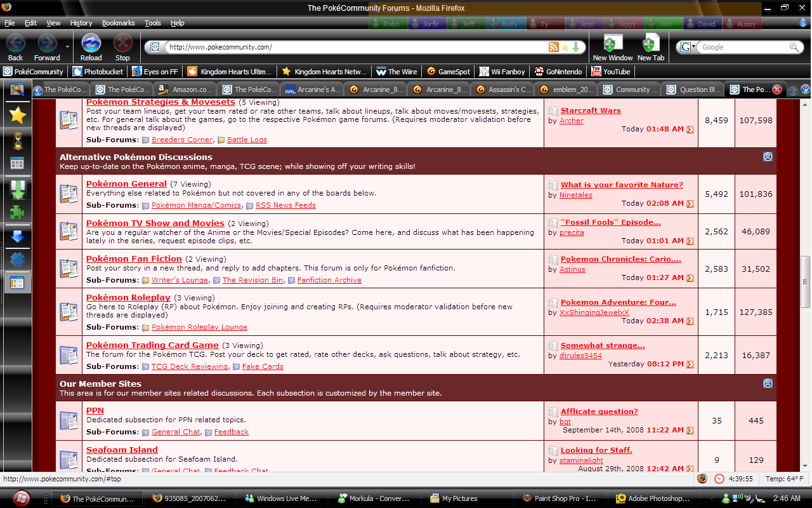This screenshot has height=508, width=812.
Task: Switch to Adobe Photoshop in the taskbar
Action: click(x=653, y=498)
